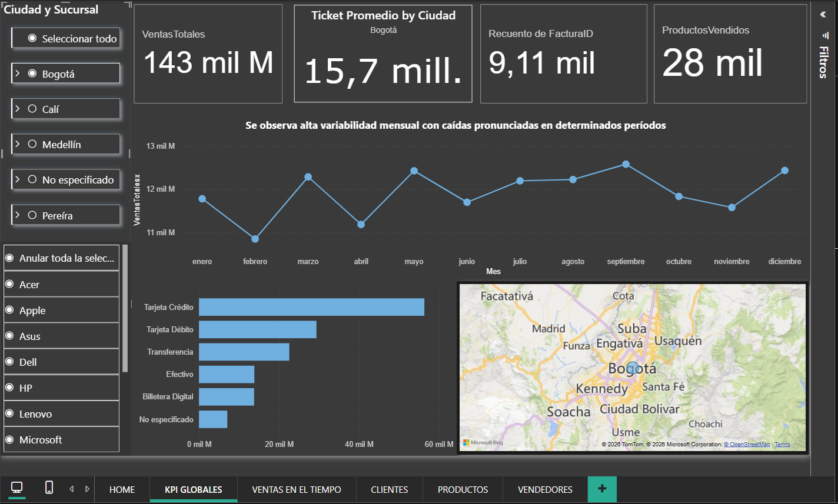The image size is (838, 504).
Task: Go to next page tabs arrow
Action: click(87, 489)
